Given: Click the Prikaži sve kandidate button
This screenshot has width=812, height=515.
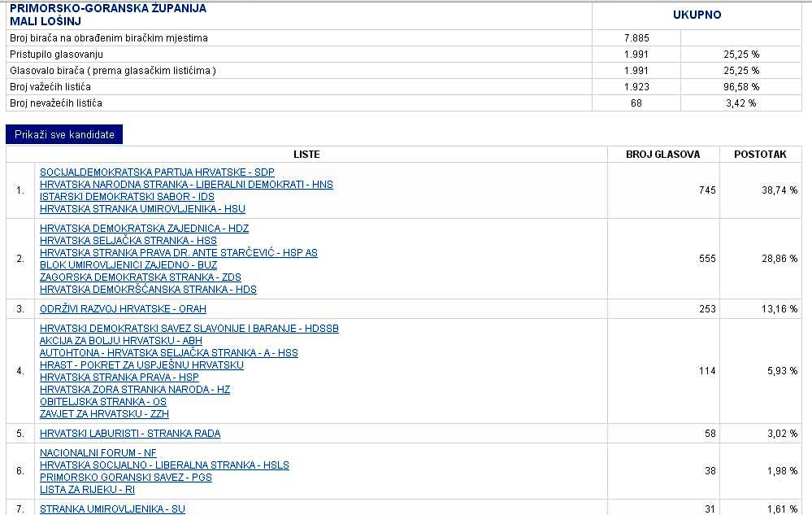Looking at the screenshot, I should pyautogui.click(x=64, y=135).
